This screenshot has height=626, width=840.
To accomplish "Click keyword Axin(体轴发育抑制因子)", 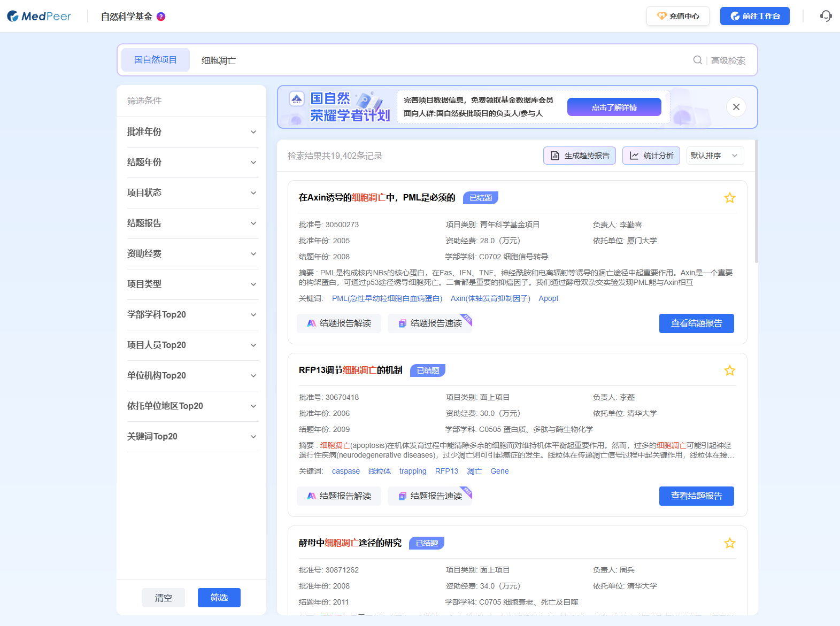I will pos(490,298).
